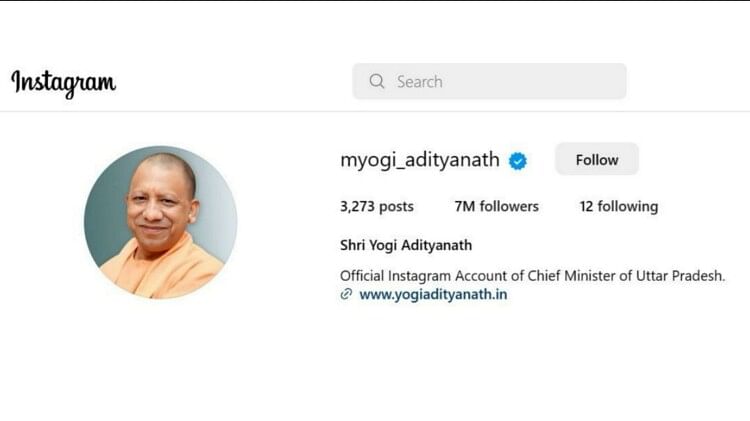Screen dimensions: 750x421
Task: Click the Shri Yogi Adityanath display name
Action: [406, 245]
